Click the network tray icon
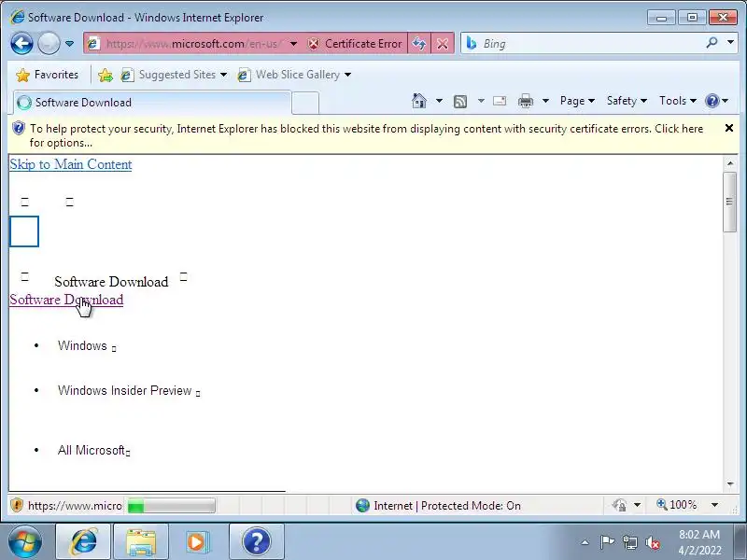The width and height of the screenshot is (747, 560). tap(629, 542)
